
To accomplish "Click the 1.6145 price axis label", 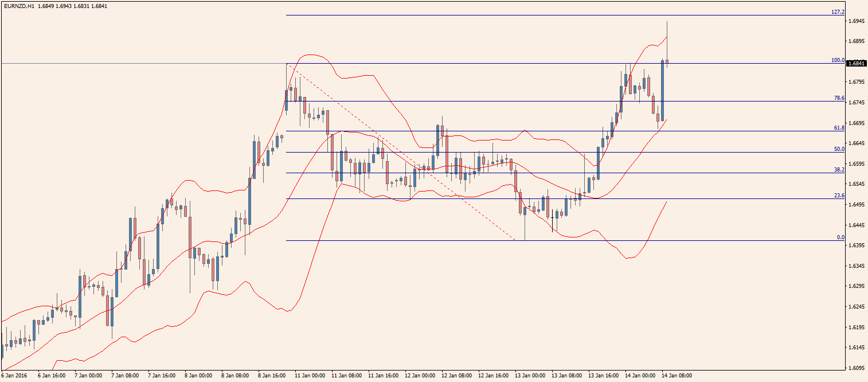I will tap(857, 348).
